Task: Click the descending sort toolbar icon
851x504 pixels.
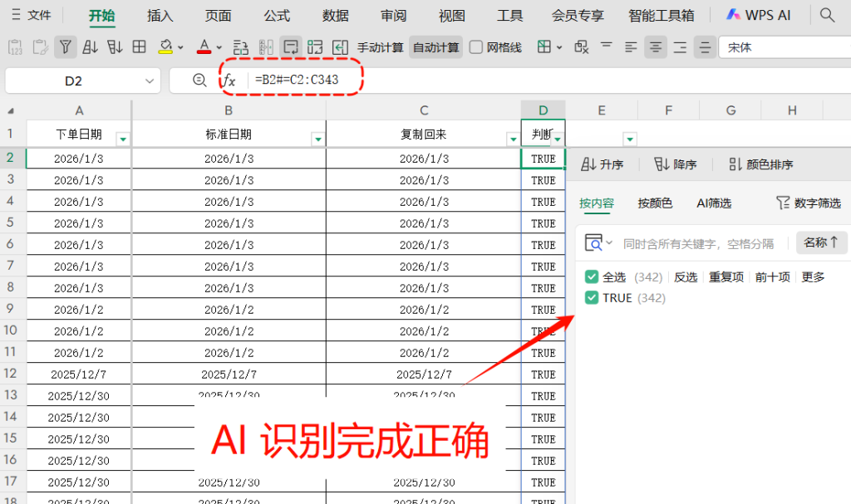Action: tap(115, 47)
